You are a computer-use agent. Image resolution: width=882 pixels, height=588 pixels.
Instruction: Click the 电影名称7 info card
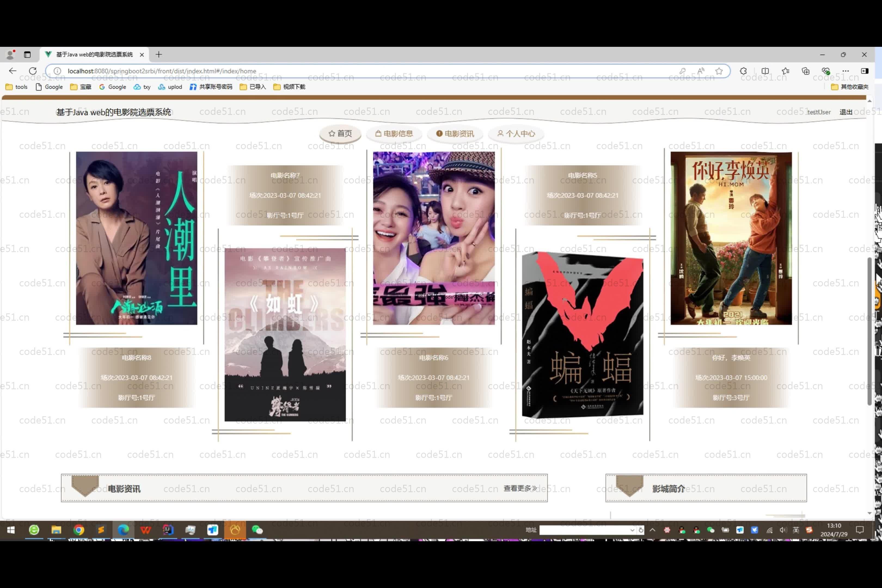click(285, 195)
